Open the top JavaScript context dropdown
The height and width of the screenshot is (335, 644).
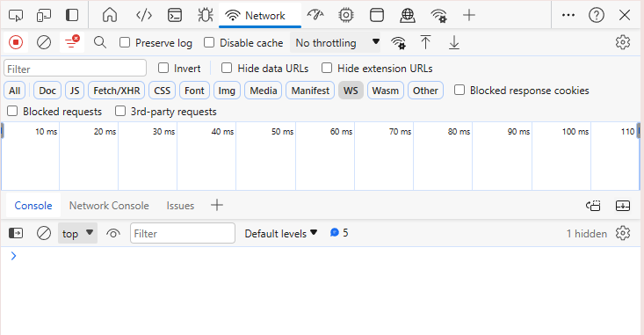tap(77, 234)
